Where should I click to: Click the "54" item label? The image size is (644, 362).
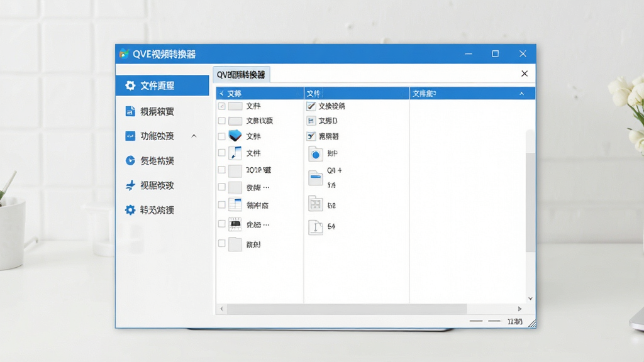coord(331,226)
